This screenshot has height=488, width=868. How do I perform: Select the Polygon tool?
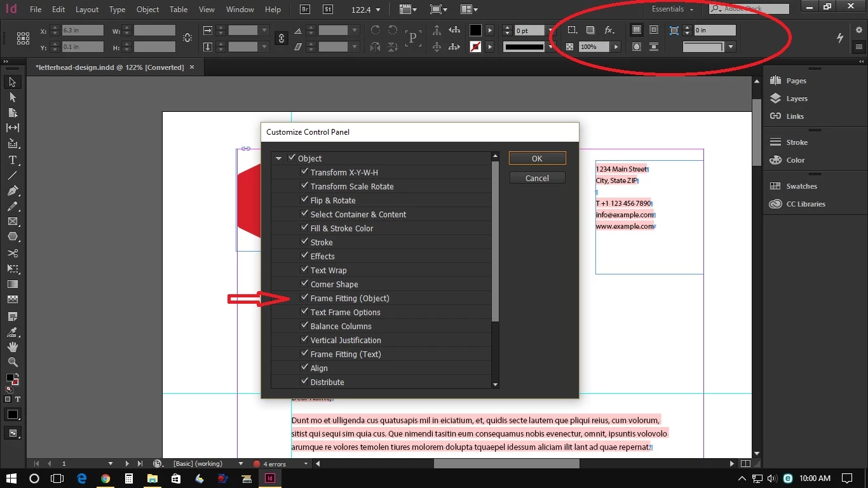pos(12,237)
